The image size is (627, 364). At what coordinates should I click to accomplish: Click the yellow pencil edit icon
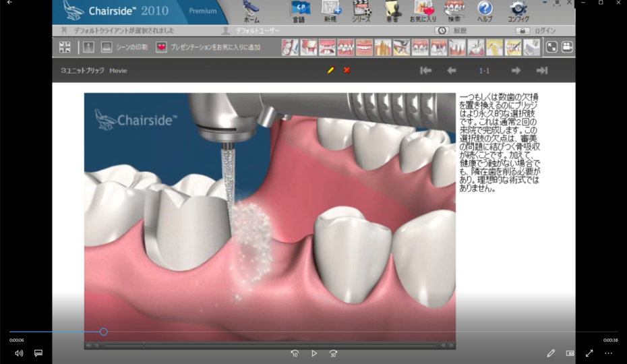tap(330, 70)
